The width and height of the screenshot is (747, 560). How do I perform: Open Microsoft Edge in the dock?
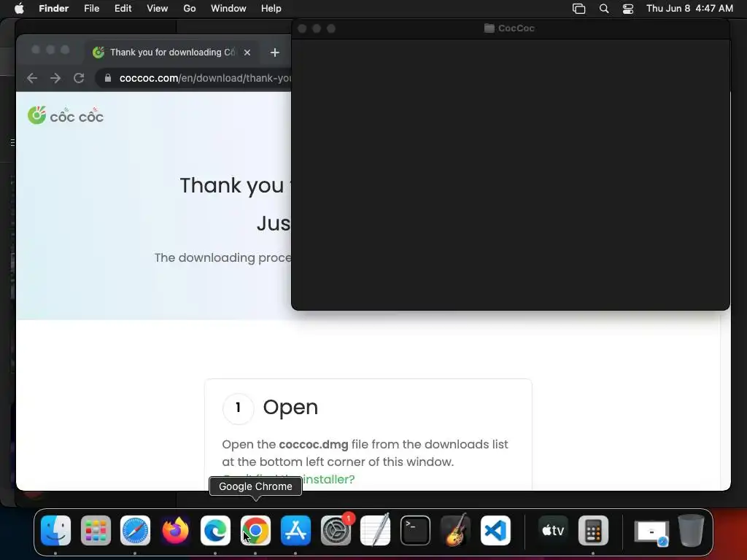(215, 530)
